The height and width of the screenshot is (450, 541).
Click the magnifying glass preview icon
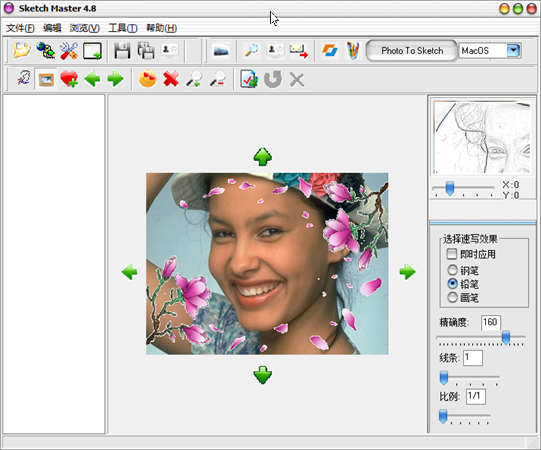pyautogui.click(x=251, y=50)
